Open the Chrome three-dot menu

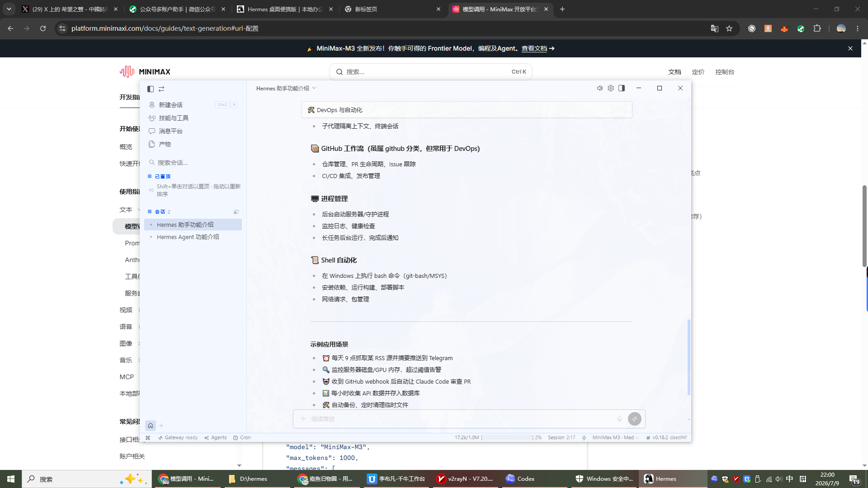click(858, 28)
